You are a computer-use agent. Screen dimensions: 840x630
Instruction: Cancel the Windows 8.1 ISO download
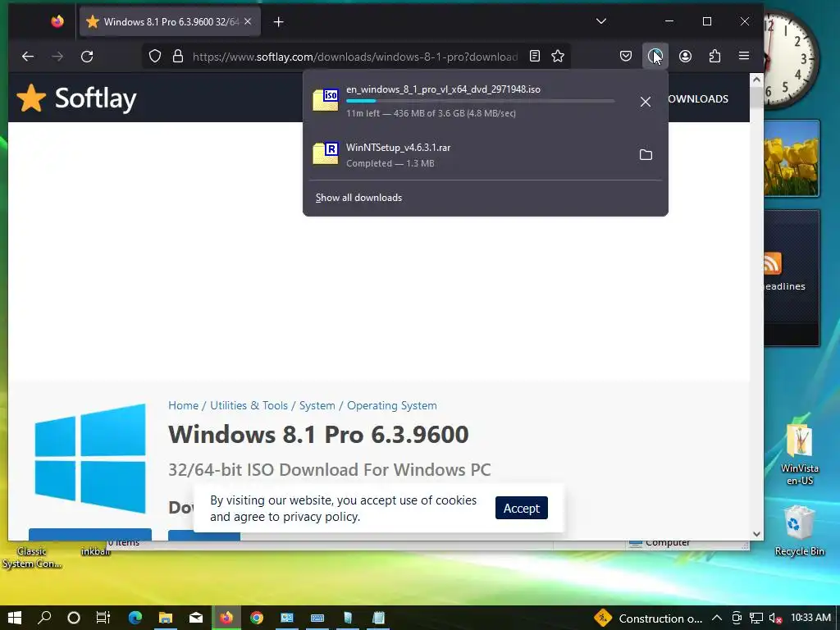pos(646,102)
